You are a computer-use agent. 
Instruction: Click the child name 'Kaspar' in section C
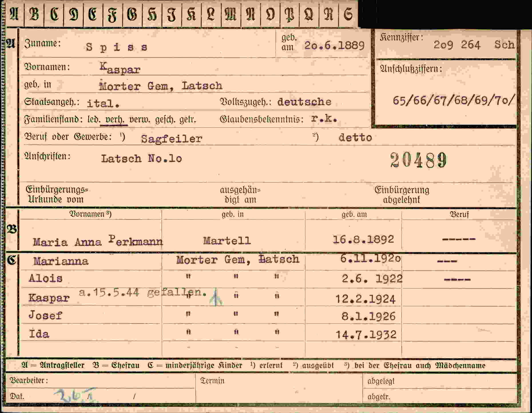pyautogui.click(x=49, y=298)
